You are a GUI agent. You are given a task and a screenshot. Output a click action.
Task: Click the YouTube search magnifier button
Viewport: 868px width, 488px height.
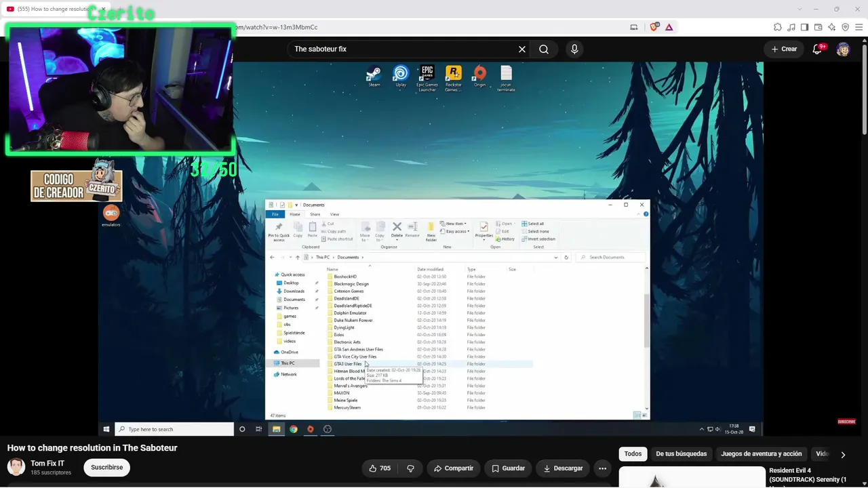click(x=544, y=49)
